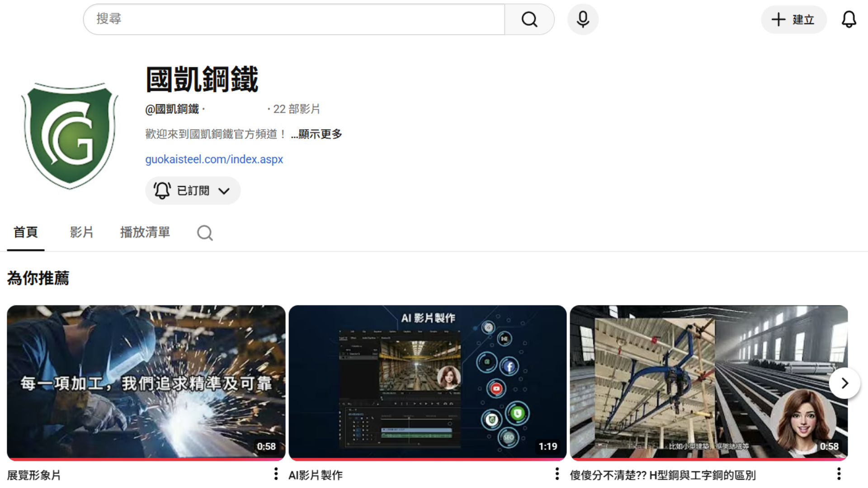The image size is (868, 488).
Task: Open options menu for H型鋼與工字鋼 video
Action: pyautogui.click(x=840, y=474)
